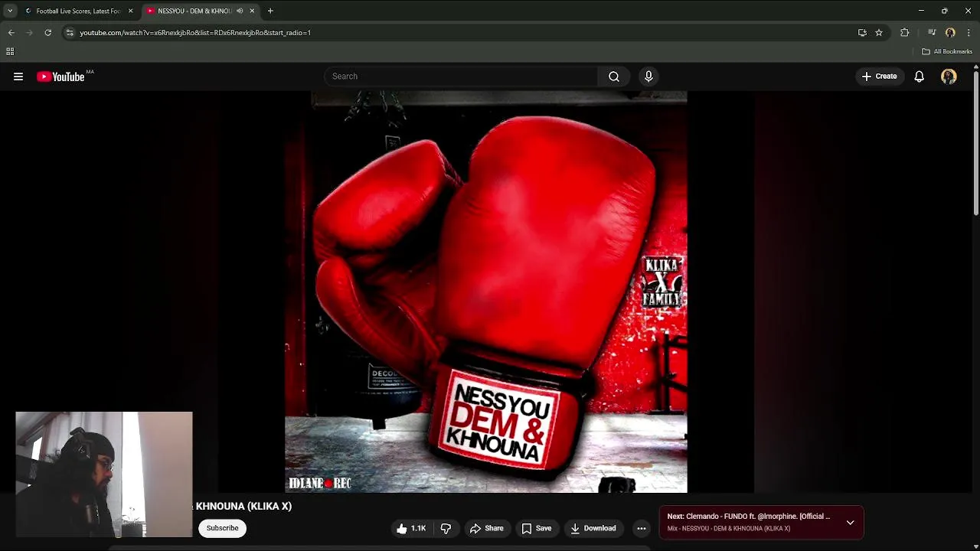Share the video
This screenshot has height=551, width=980.
click(x=487, y=528)
